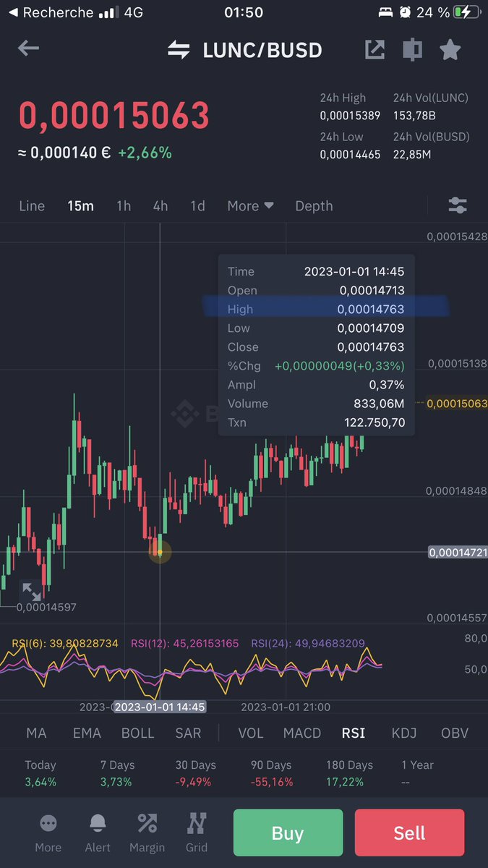Switch to the 4h interval
The width and height of the screenshot is (488, 868).
(x=160, y=206)
